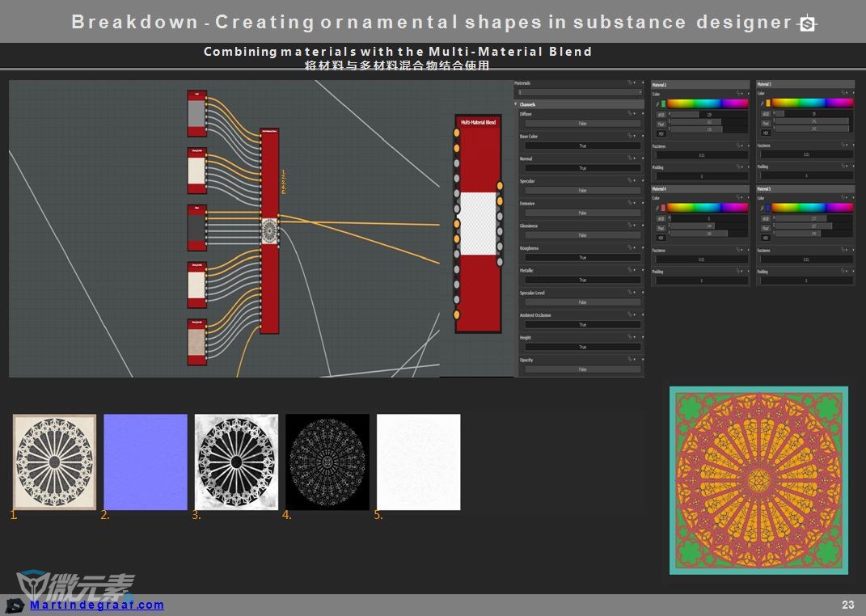Turn off the Ambient Occlusion channel

[x=583, y=324]
